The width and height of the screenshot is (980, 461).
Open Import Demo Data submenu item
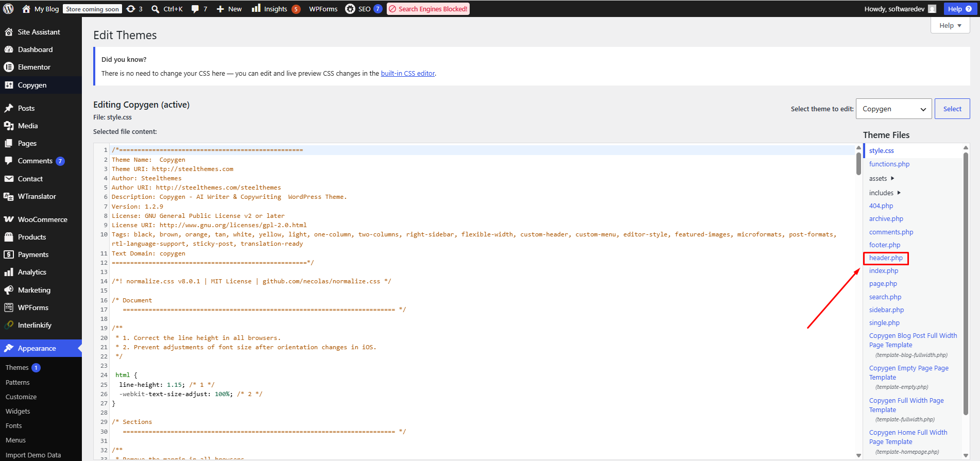pos(33,455)
